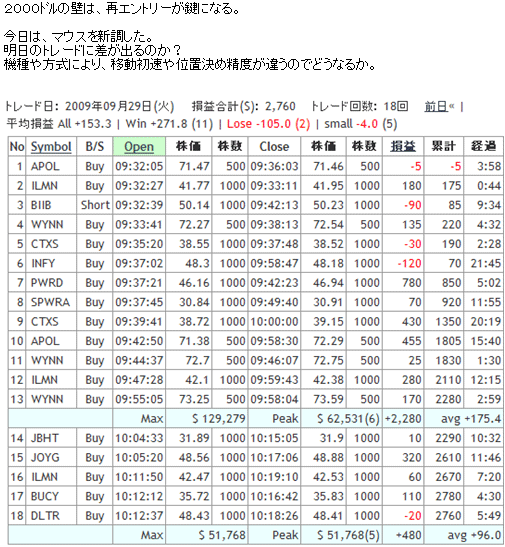The width and height of the screenshot is (505, 547).
Task: Click the $ 62,531(6) Peak value
Action: [348, 418]
